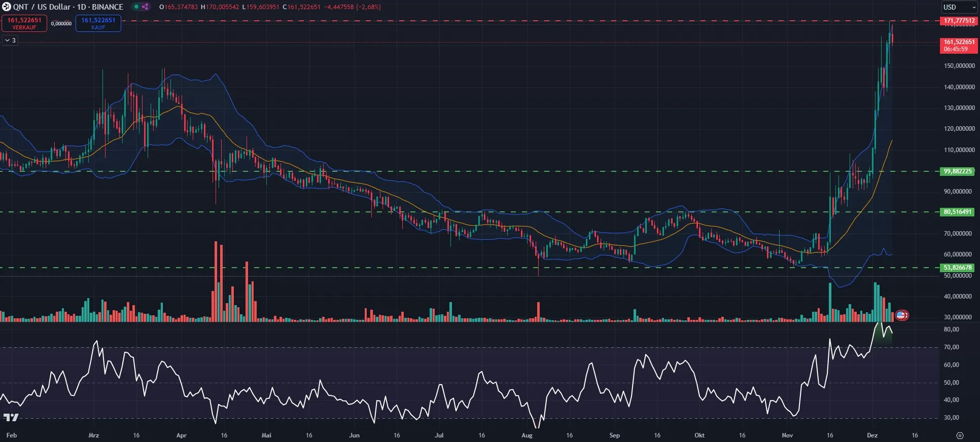The width and height of the screenshot is (980, 442).
Task: Click the VERKAUF sell button
Action: click(24, 23)
